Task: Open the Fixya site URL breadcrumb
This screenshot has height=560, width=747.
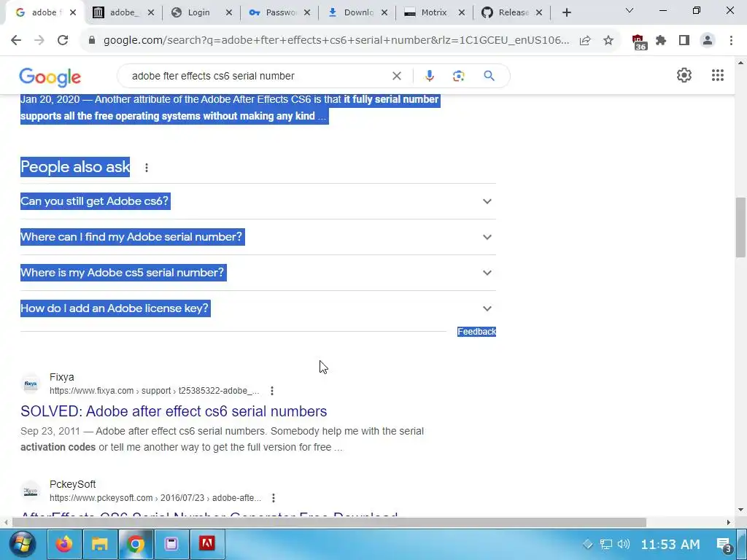Action: click(155, 391)
